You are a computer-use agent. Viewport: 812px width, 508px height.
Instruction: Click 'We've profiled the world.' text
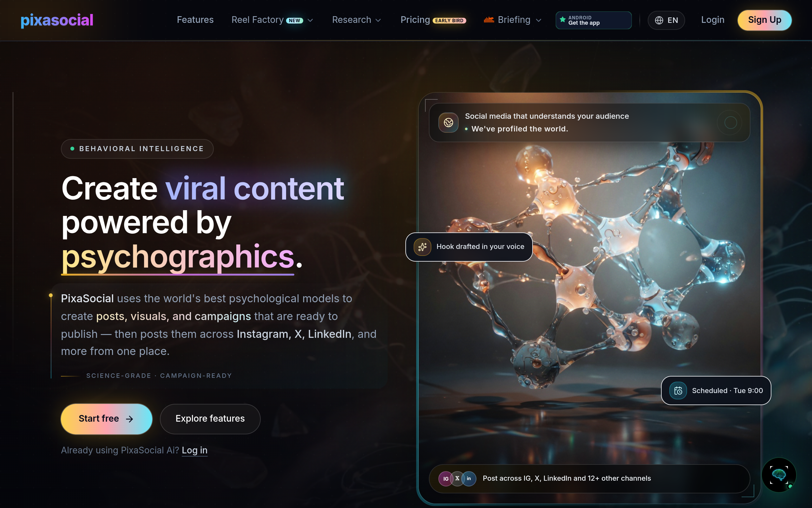click(520, 129)
